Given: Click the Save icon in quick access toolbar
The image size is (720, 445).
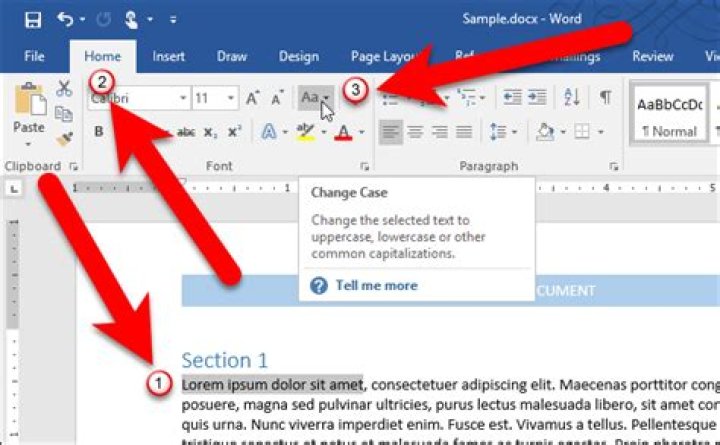Looking at the screenshot, I should pyautogui.click(x=33, y=20).
